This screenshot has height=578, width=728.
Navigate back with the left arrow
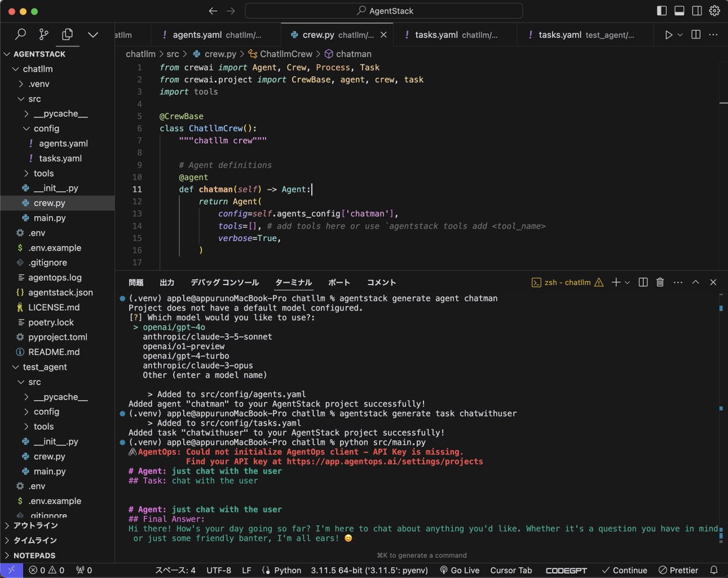212,11
